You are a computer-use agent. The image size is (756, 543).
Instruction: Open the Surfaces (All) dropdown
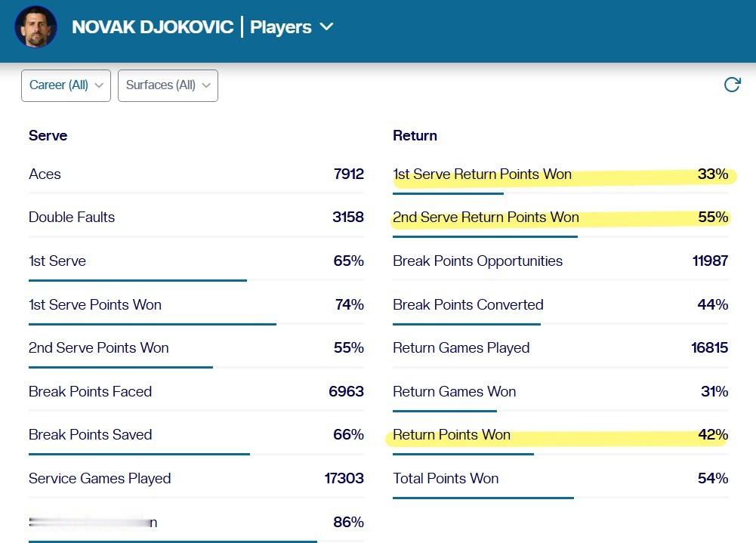(x=168, y=85)
